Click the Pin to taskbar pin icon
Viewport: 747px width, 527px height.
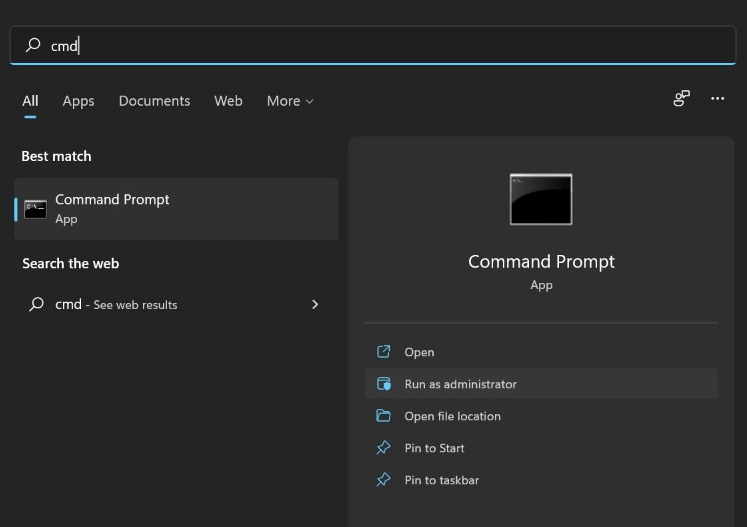(x=384, y=479)
